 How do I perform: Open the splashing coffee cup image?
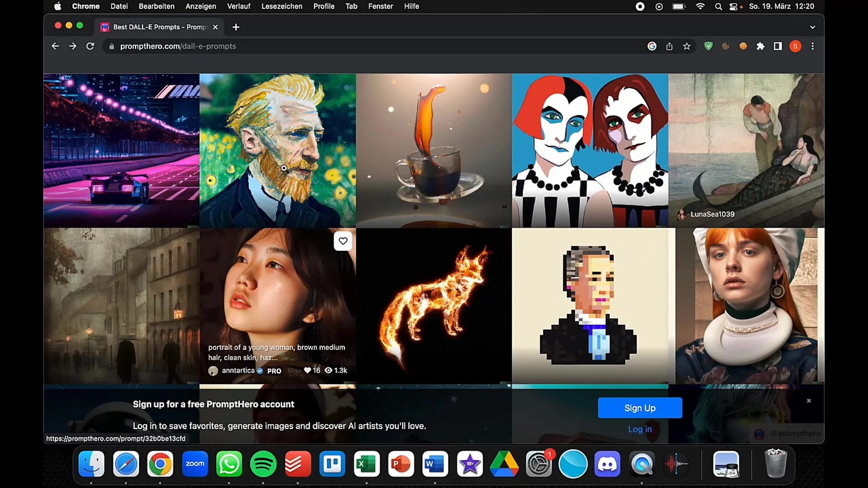(x=434, y=150)
